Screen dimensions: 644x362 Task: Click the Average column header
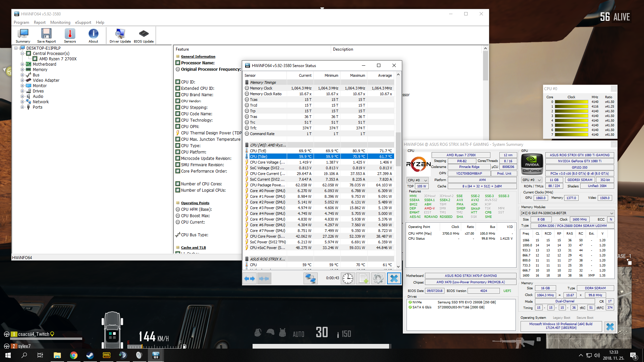point(381,75)
